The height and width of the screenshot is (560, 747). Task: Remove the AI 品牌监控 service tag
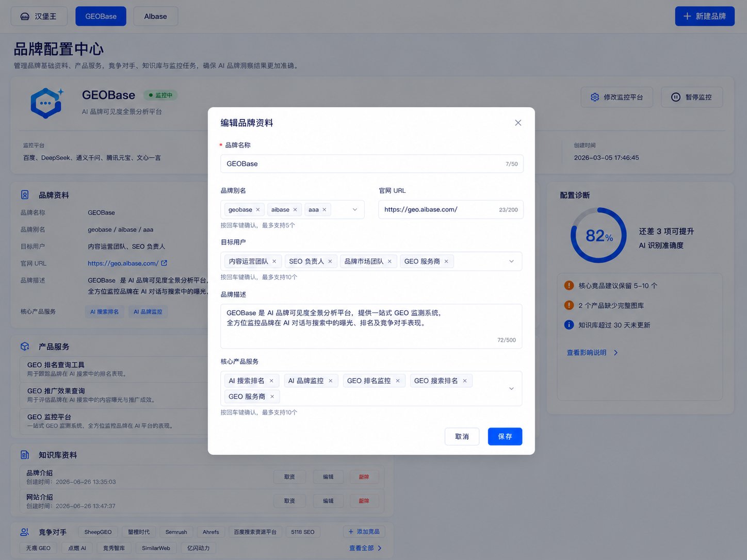tap(331, 381)
